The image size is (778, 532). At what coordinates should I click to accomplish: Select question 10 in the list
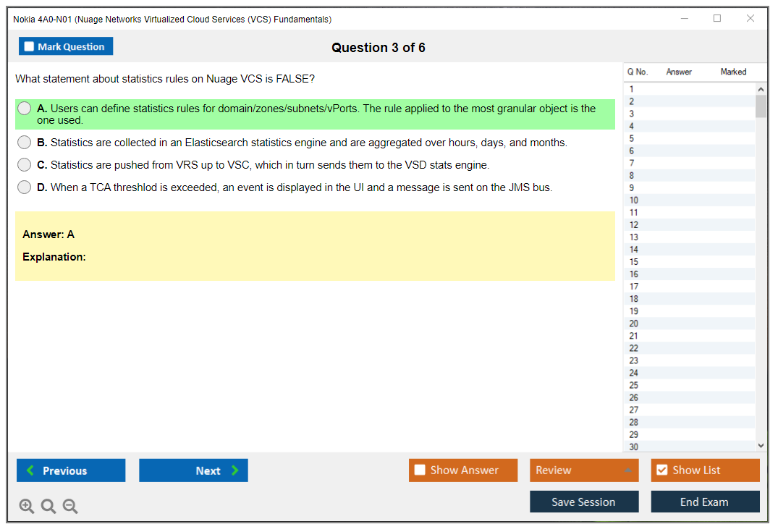click(634, 200)
